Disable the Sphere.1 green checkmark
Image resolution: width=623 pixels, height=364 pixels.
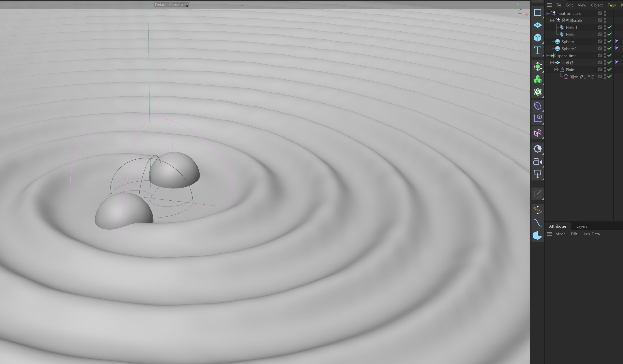click(610, 48)
